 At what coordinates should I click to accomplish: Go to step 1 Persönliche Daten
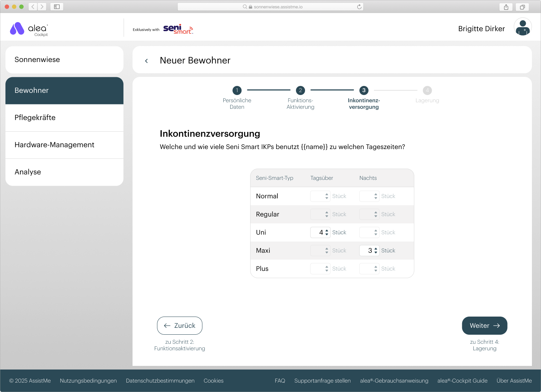pos(237,90)
